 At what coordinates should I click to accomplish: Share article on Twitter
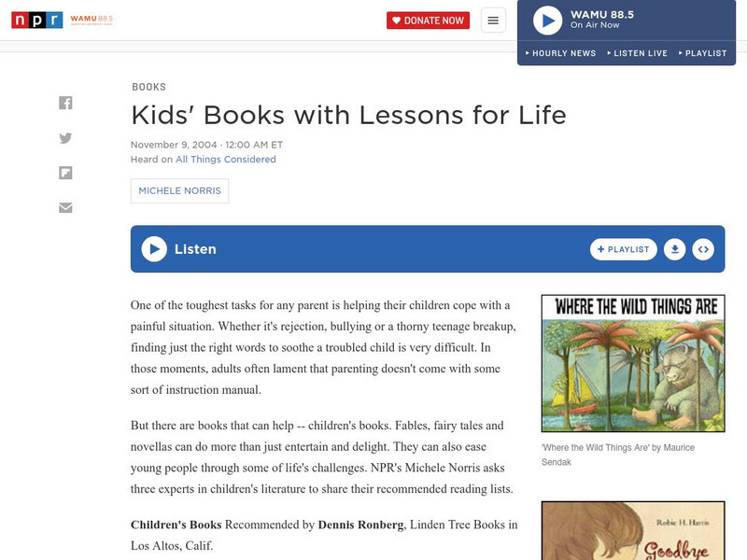point(65,138)
